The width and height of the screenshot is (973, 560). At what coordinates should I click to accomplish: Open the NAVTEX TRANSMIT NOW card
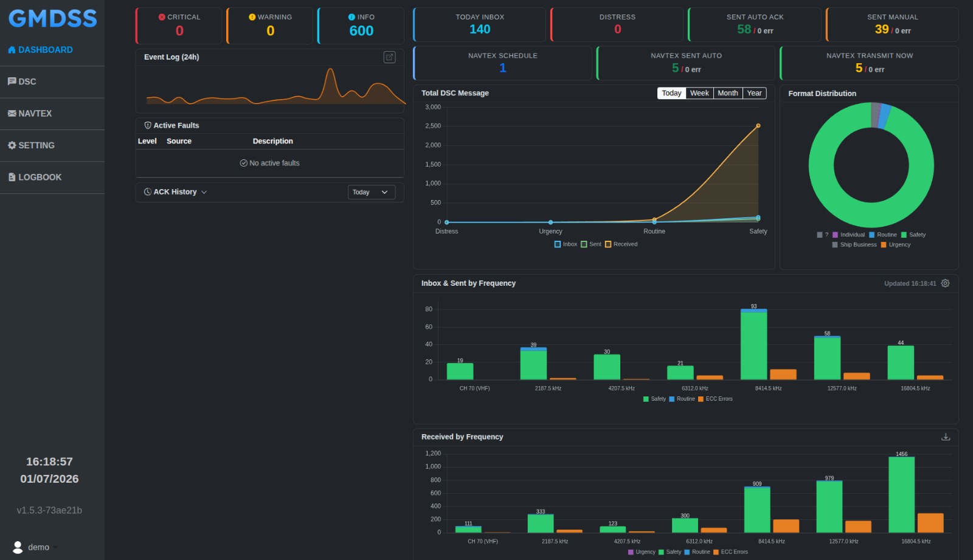click(x=869, y=63)
